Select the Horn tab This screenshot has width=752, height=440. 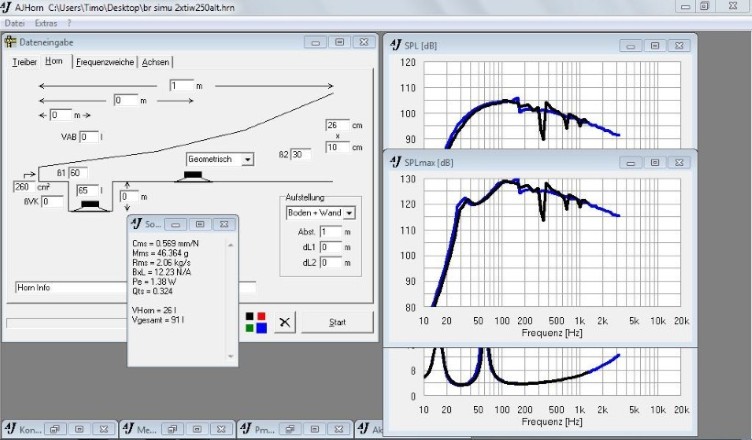coord(54,61)
